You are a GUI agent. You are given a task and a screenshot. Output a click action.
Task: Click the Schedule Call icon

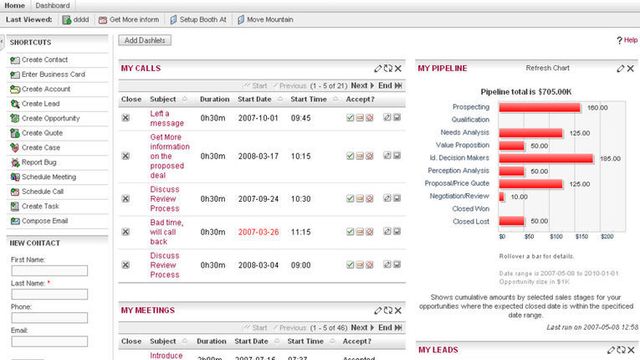click(15, 192)
